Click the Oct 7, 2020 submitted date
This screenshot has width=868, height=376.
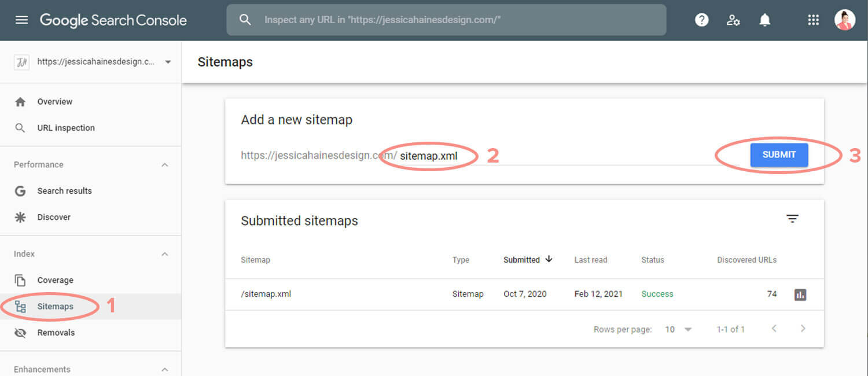(x=525, y=294)
